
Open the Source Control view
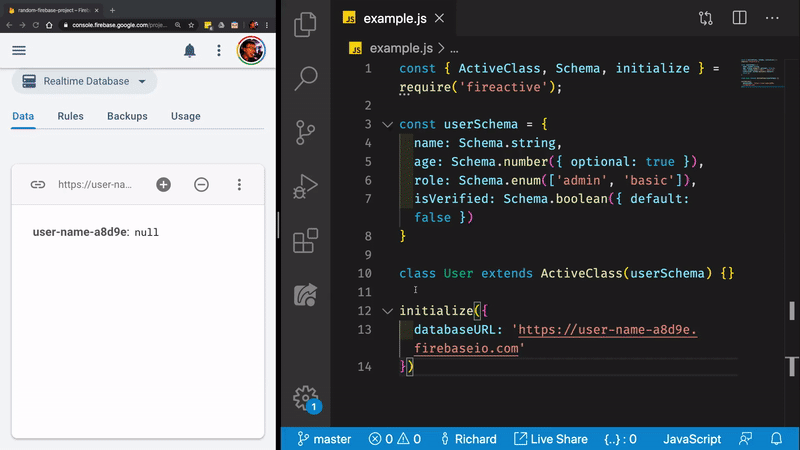point(306,132)
